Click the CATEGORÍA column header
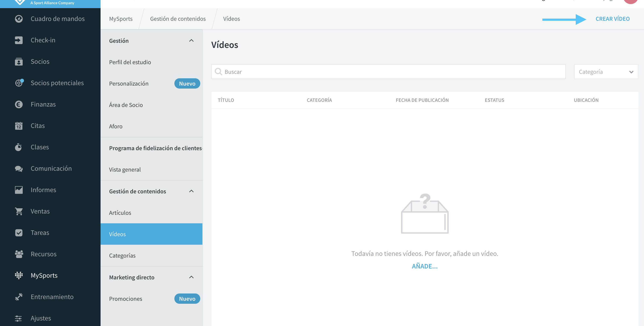644x326 pixels. coord(319,100)
